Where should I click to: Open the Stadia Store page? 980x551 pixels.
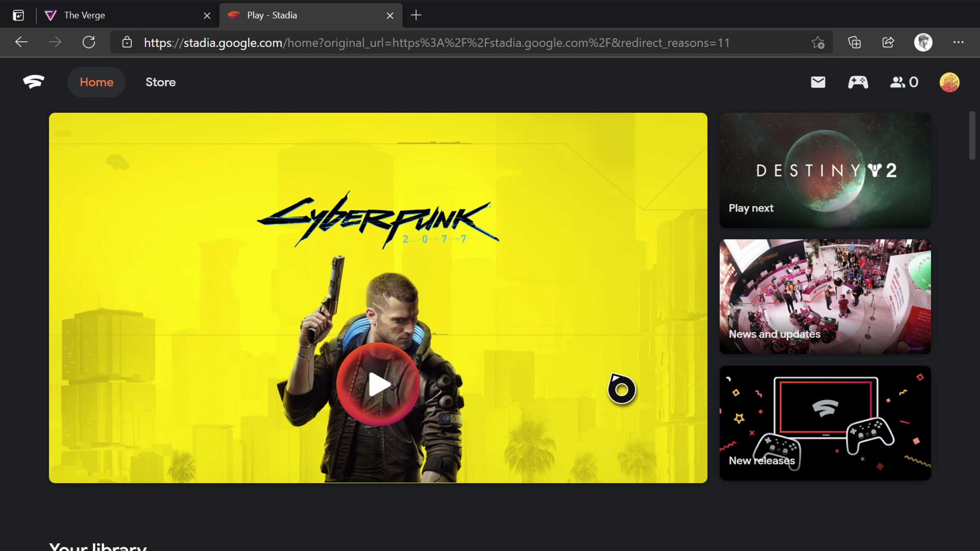point(160,82)
